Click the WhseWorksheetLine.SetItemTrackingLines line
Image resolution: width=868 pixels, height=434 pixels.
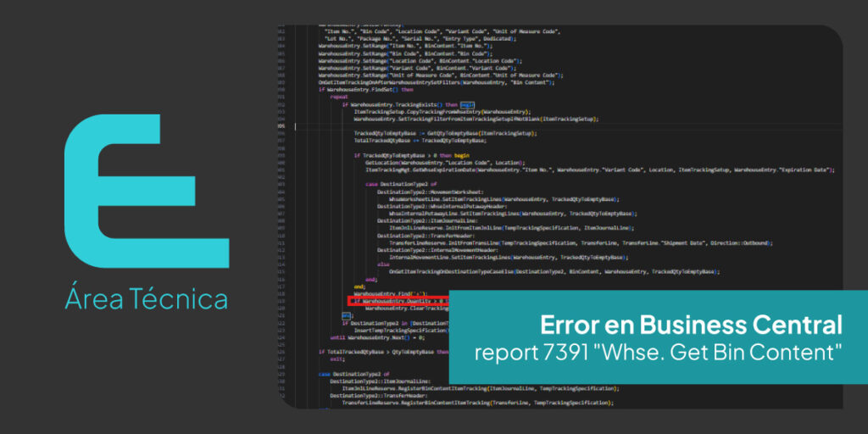point(504,198)
